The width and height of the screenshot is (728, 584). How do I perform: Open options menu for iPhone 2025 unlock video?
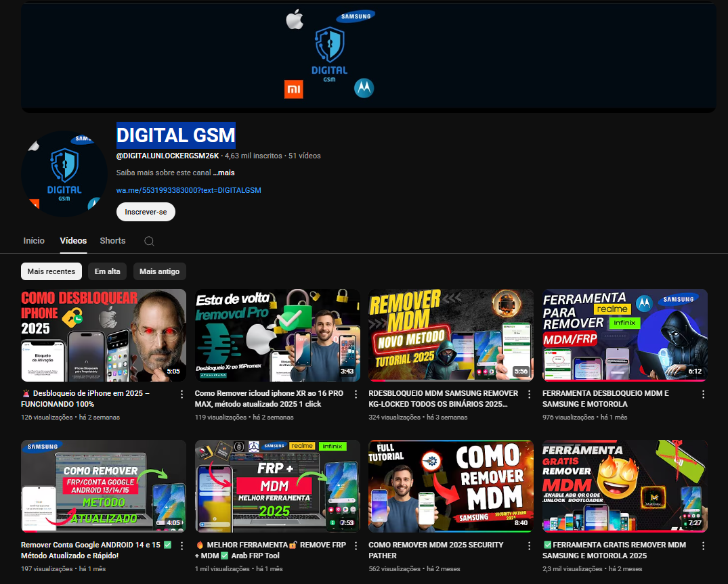181,394
